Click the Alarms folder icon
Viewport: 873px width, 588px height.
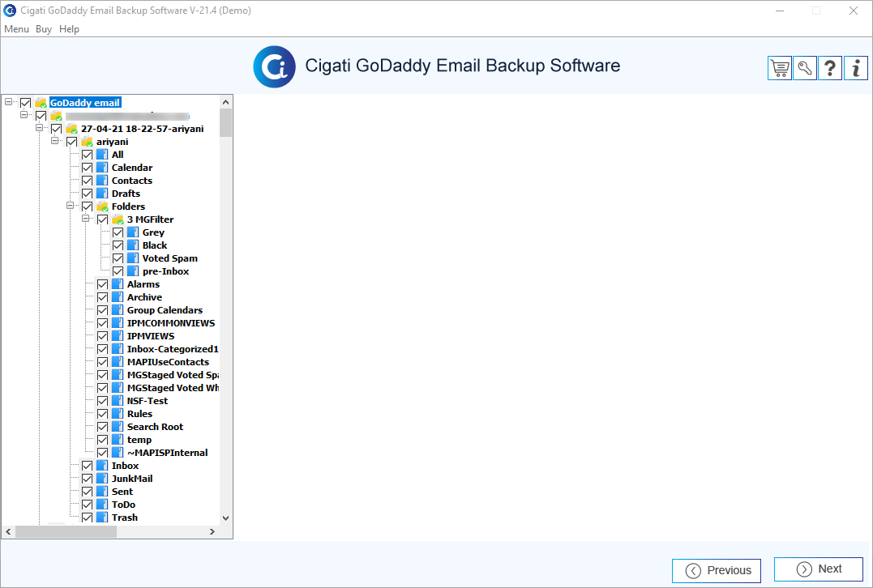(118, 284)
